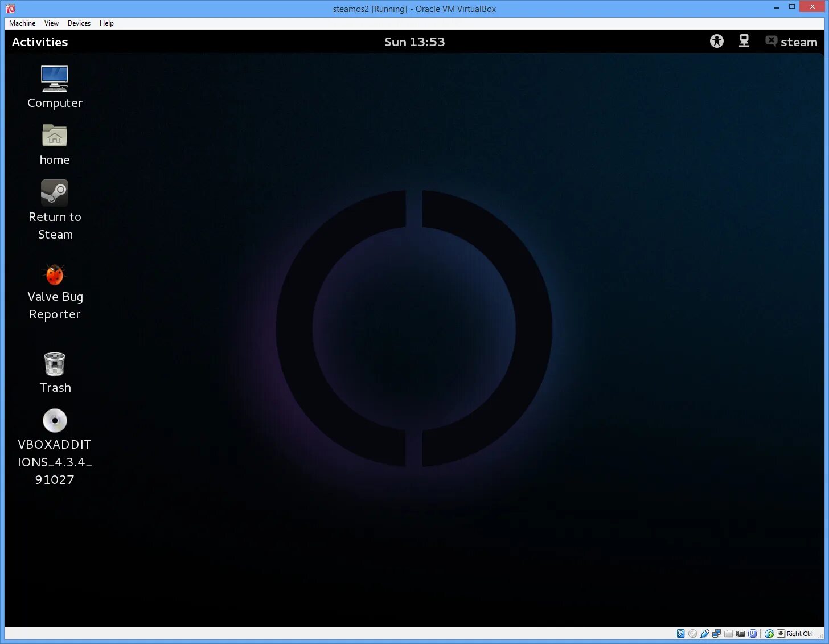Open the Activities overview

[40, 42]
